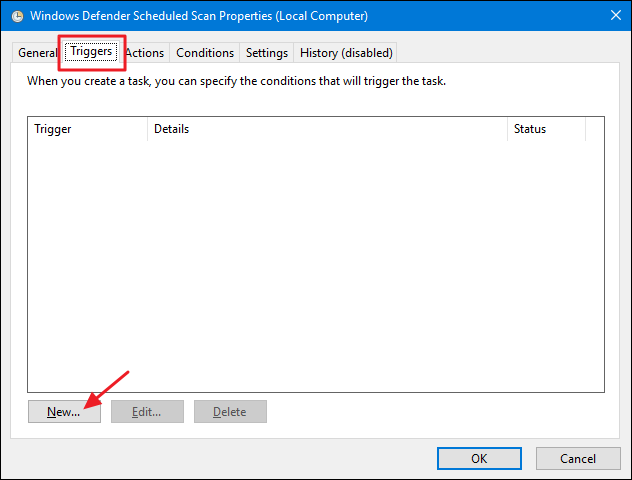This screenshot has width=632, height=480.
Task: Click the Status column header
Action: (x=546, y=129)
